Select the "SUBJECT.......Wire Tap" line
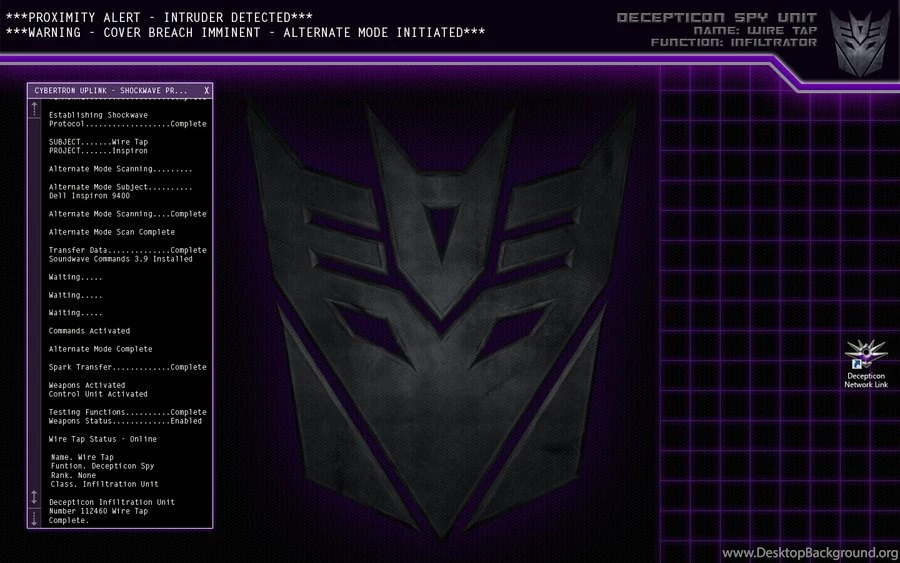This screenshot has height=563, width=900. [x=98, y=142]
